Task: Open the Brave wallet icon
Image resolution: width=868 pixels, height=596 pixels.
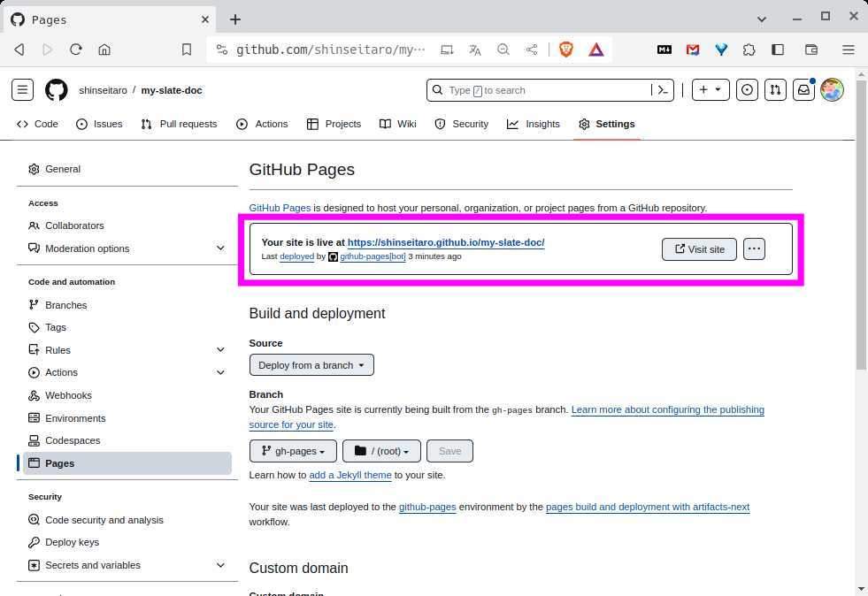Action: pyautogui.click(x=811, y=50)
